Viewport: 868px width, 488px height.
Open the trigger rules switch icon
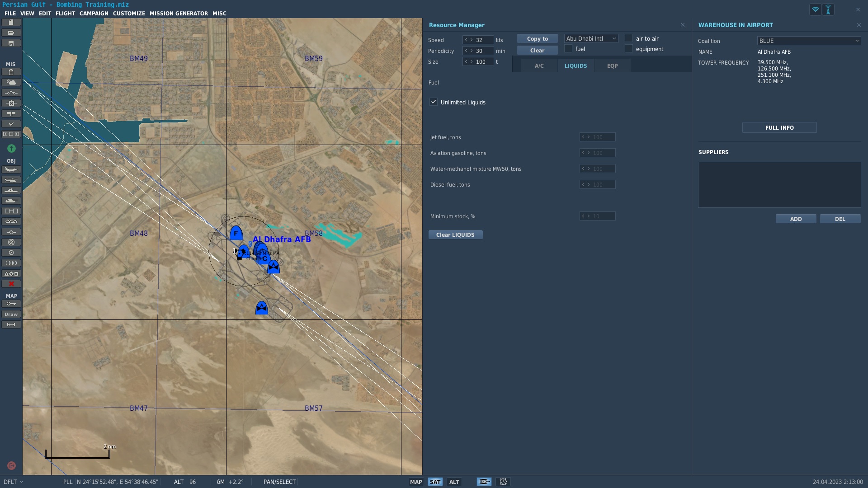pyautogui.click(x=11, y=93)
